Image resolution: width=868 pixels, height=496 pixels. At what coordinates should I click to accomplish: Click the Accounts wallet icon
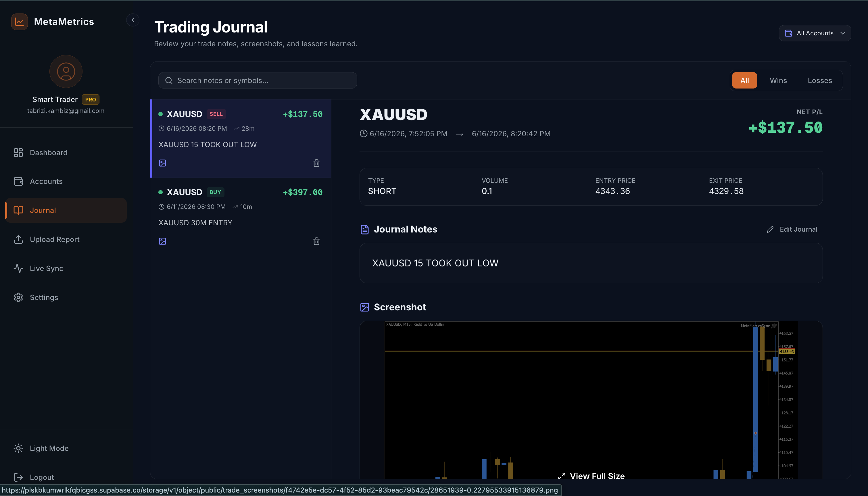click(18, 182)
